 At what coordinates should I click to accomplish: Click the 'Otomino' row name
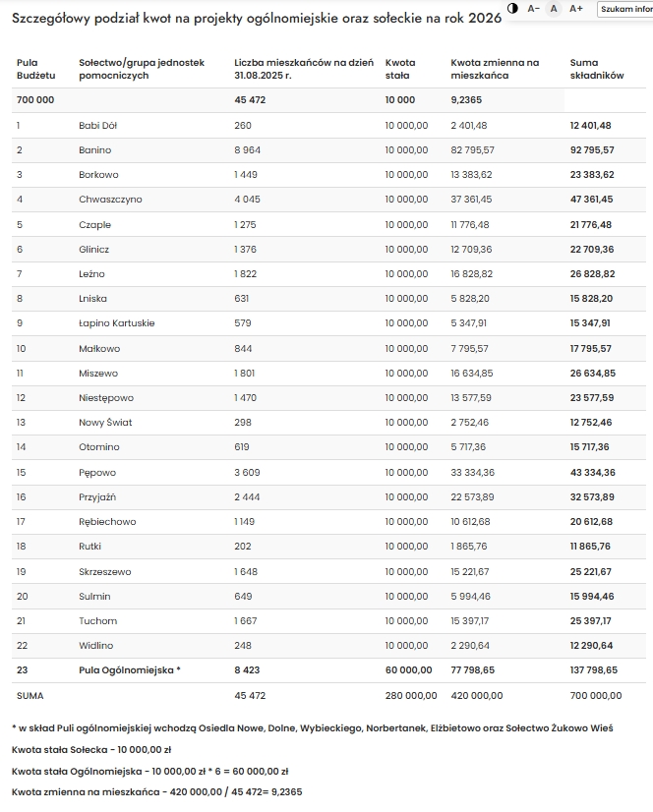click(99, 447)
